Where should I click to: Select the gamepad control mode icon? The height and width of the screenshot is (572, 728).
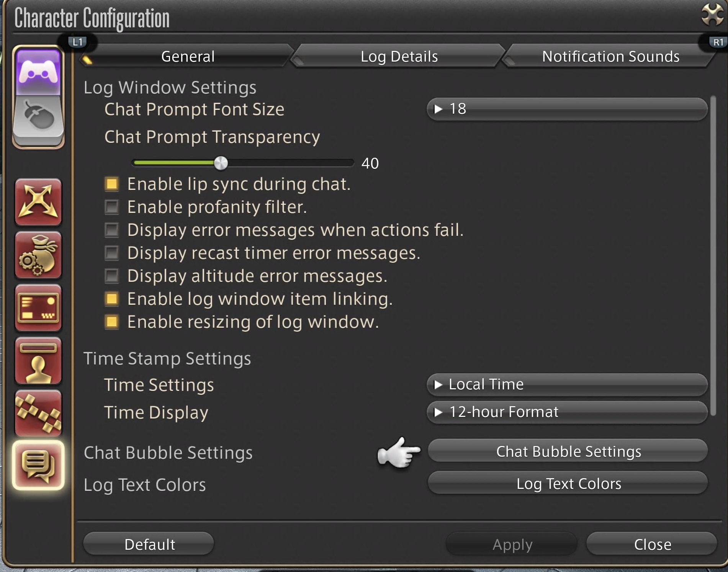[x=38, y=72]
